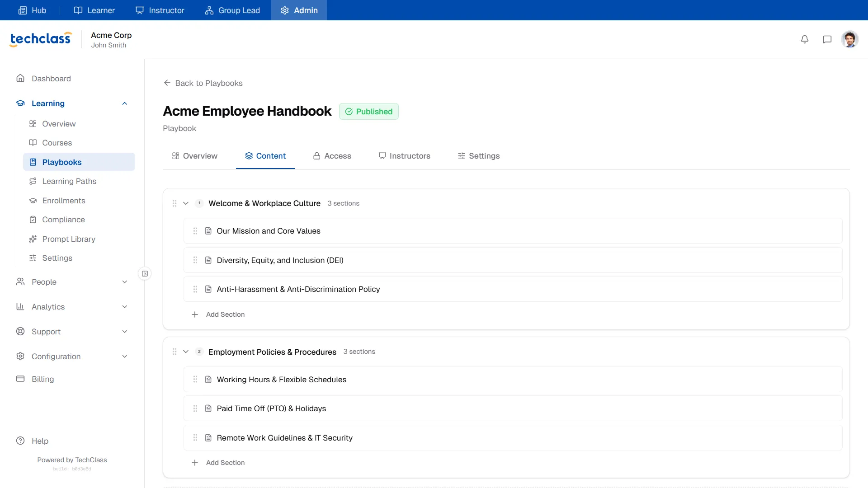Collapse the Employment Policies & Procedures chapter chevron

186,352
